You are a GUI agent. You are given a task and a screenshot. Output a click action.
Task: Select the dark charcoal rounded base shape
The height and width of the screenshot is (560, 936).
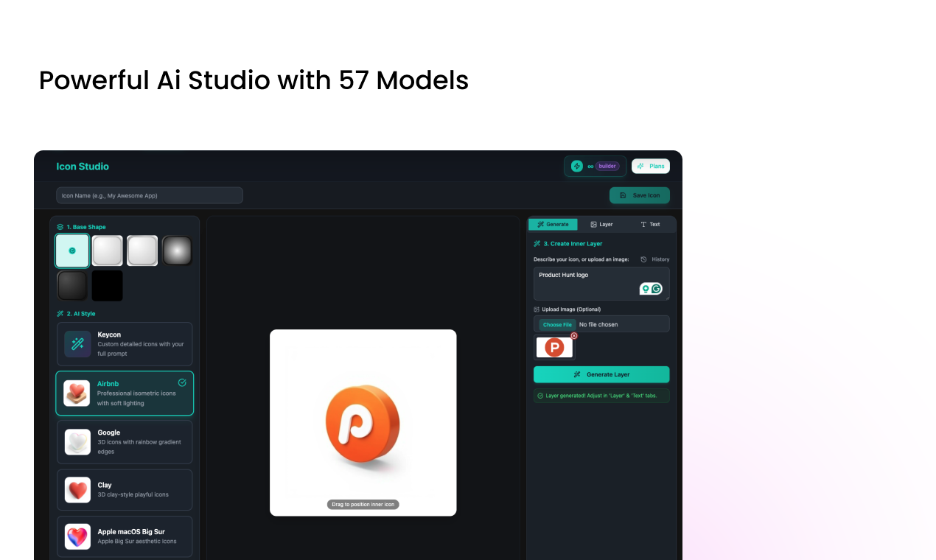tap(72, 286)
